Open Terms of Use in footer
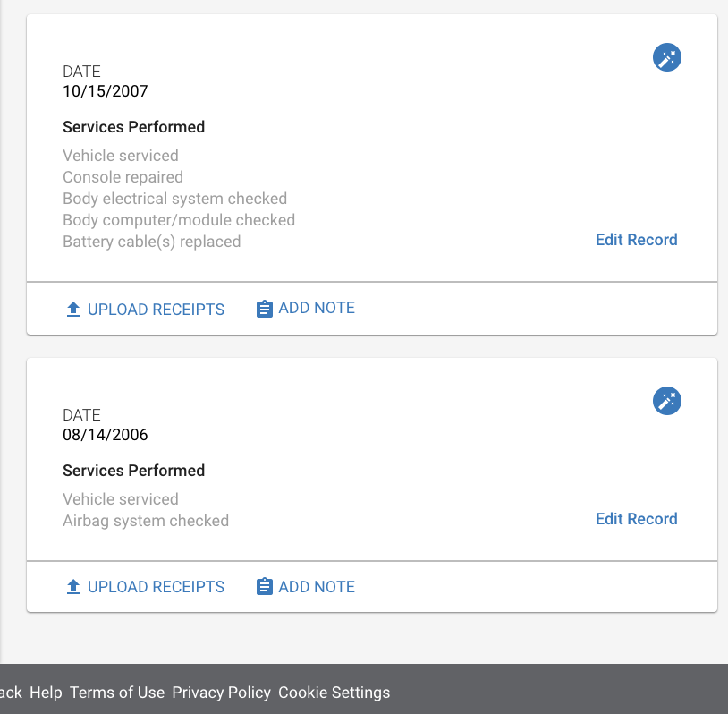Viewport: 728px width, 714px height. click(117, 693)
